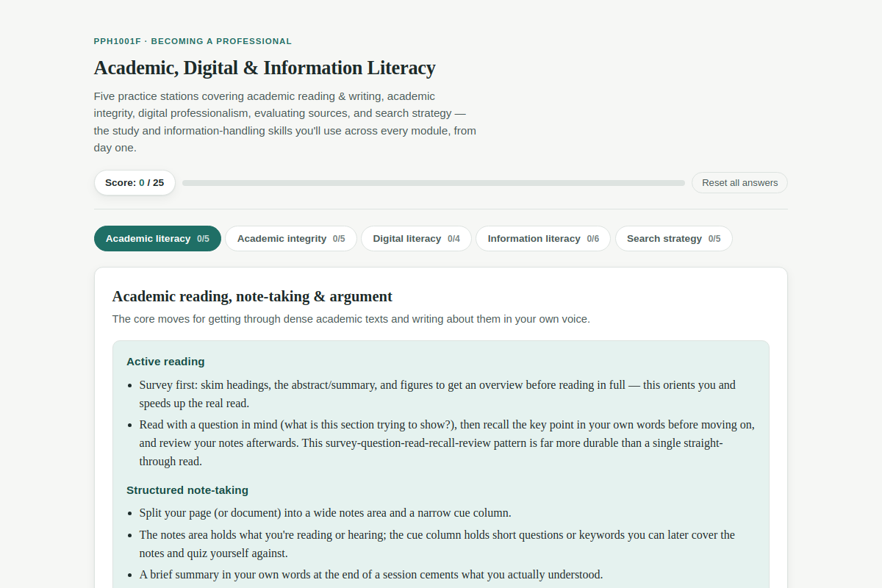Viewport: 882px width, 588px height.
Task: Click the bullet starting "Read with a question in mind"
Action: pyautogui.click(x=447, y=443)
